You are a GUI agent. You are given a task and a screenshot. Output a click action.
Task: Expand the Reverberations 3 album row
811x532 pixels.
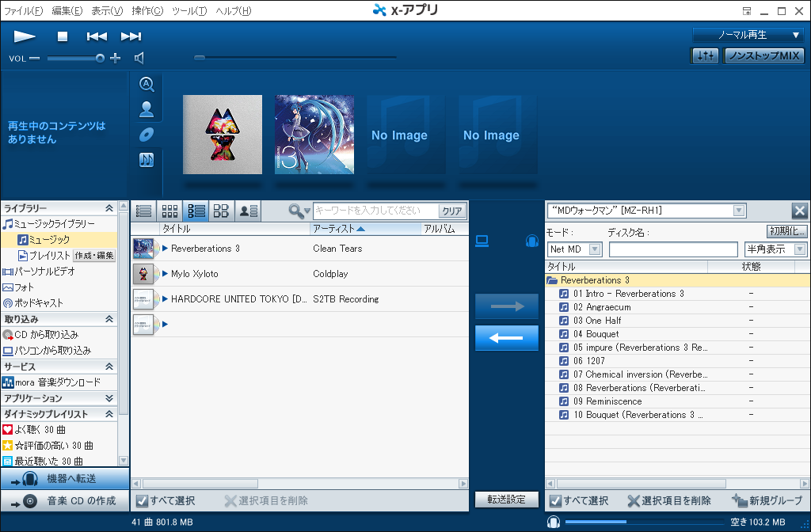tap(165, 248)
